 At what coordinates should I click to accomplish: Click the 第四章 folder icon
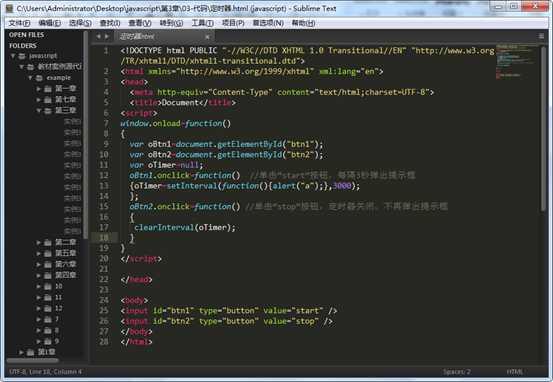(48, 275)
